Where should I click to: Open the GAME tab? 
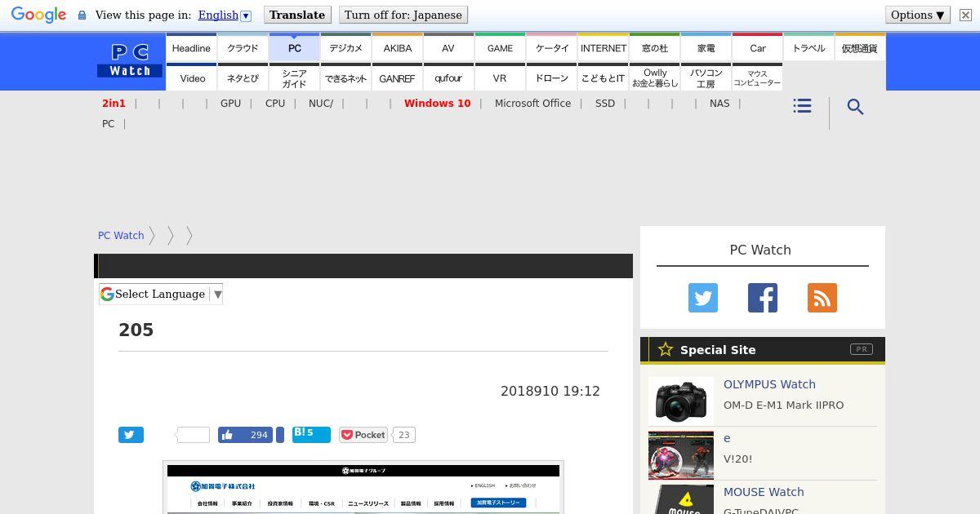point(501,48)
